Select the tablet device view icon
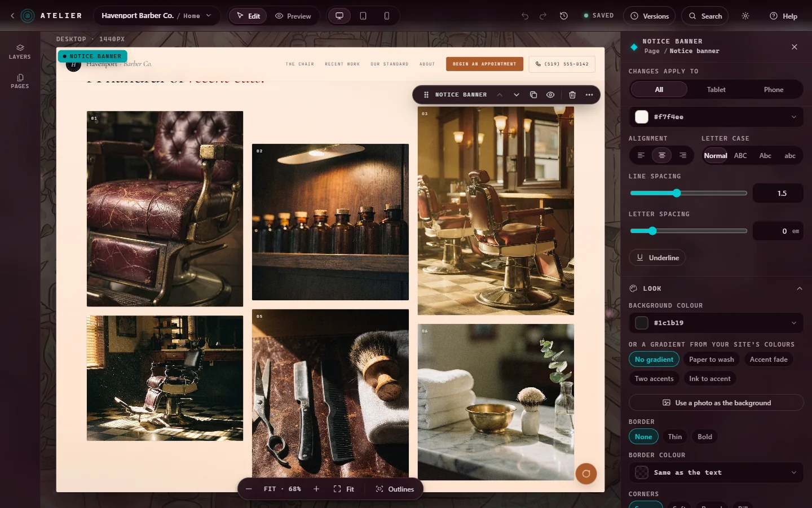This screenshot has height=508, width=812. pos(363,16)
